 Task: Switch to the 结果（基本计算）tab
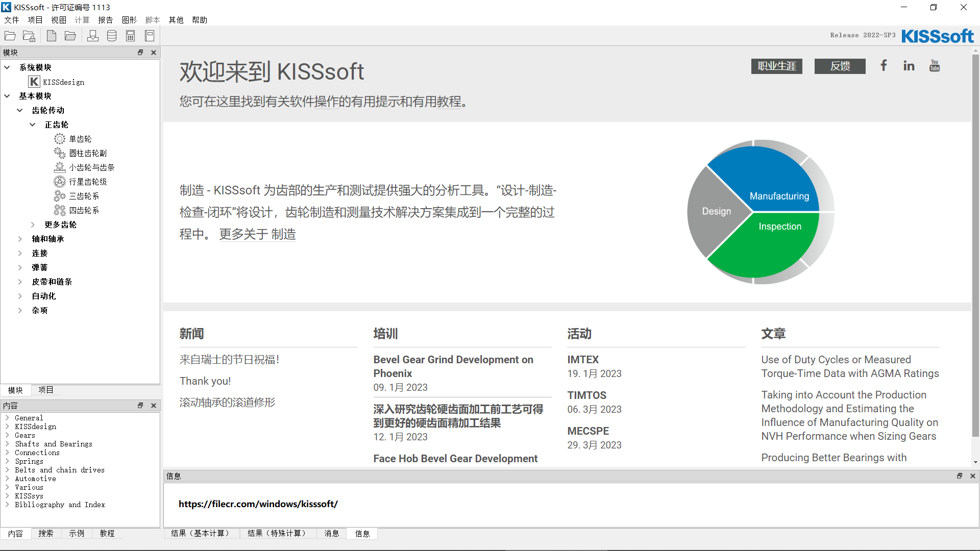point(201,533)
